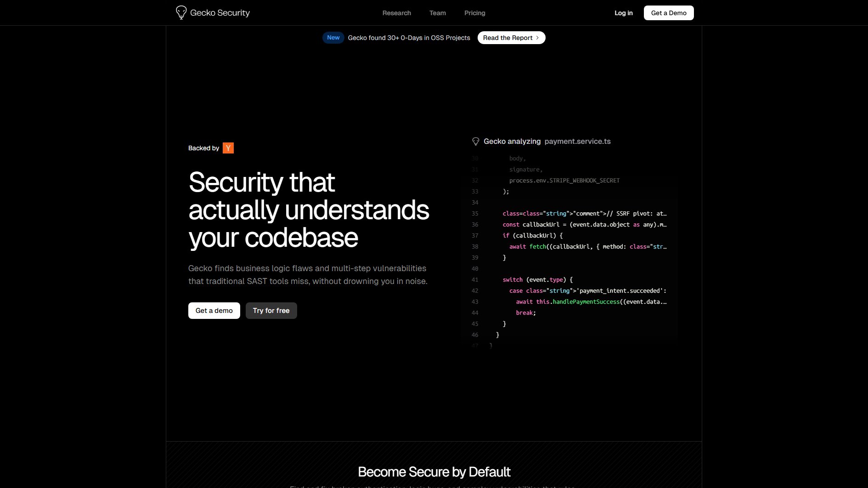
Task: Open the Team page link
Action: click(x=438, y=13)
